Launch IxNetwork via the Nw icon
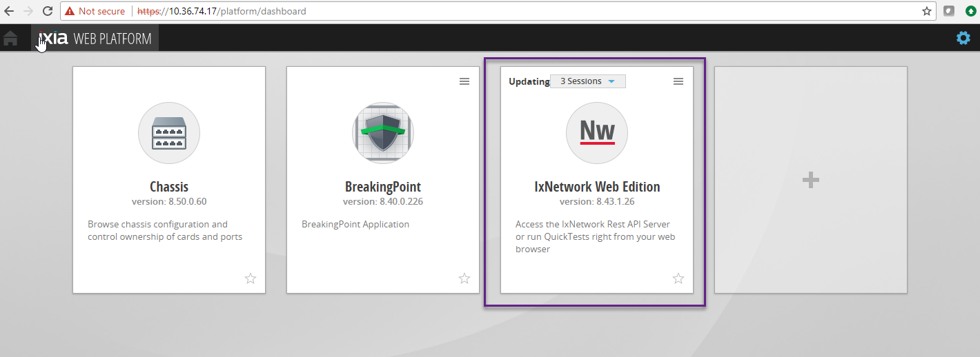The height and width of the screenshot is (357, 980). 597,133
